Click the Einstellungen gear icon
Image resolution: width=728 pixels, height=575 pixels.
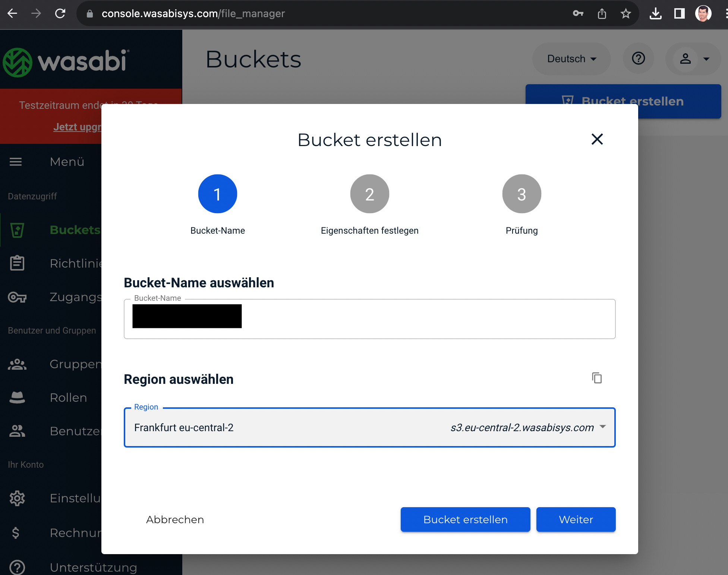[x=17, y=498]
